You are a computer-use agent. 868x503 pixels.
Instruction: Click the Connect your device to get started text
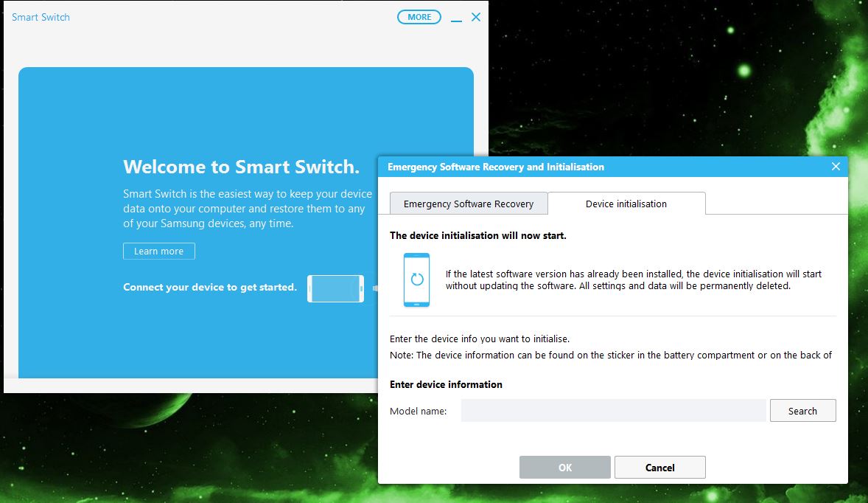[210, 287]
